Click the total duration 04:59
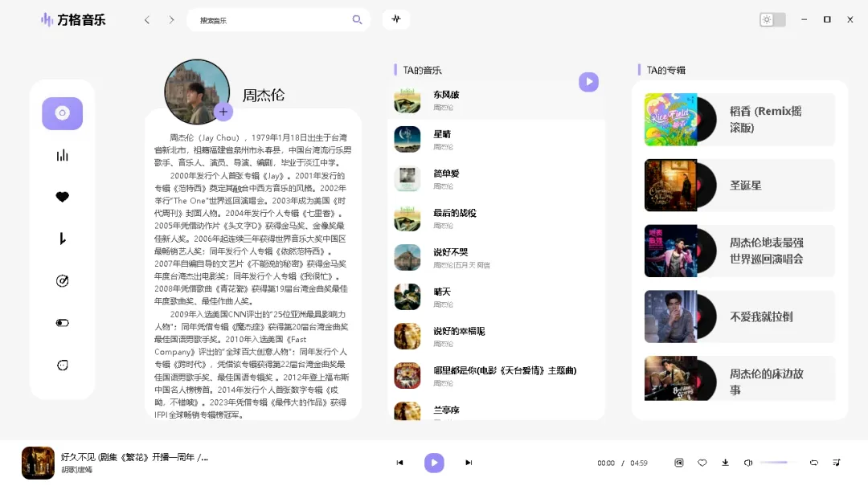This screenshot has width=868, height=486. point(639,463)
